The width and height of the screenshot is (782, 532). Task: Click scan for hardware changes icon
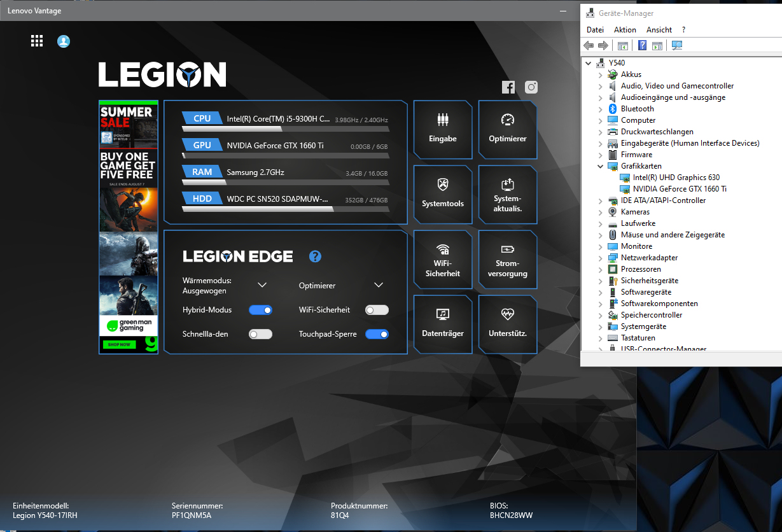click(x=677, y=46)
